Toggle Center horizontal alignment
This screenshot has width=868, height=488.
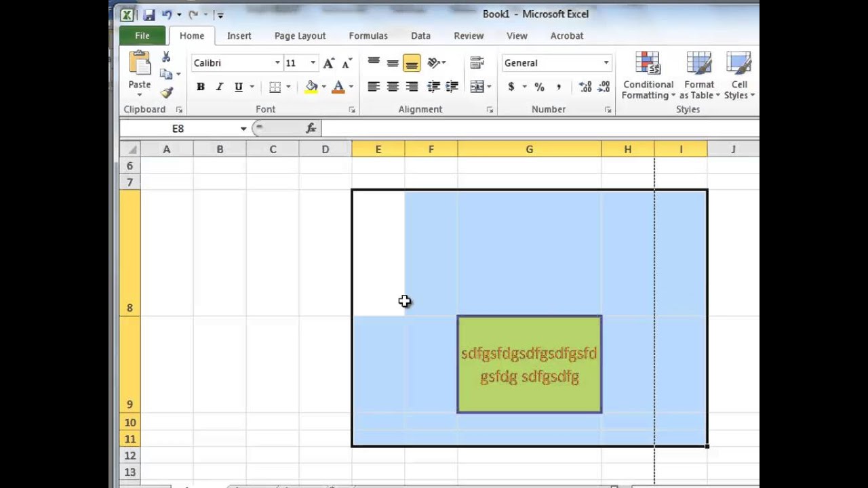pos(393,87)
